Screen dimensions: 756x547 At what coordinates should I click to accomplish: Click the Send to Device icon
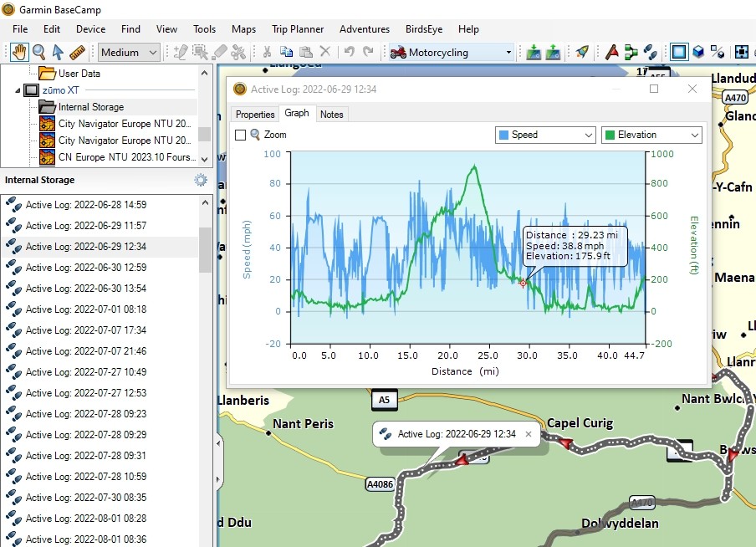click(534, 52)
